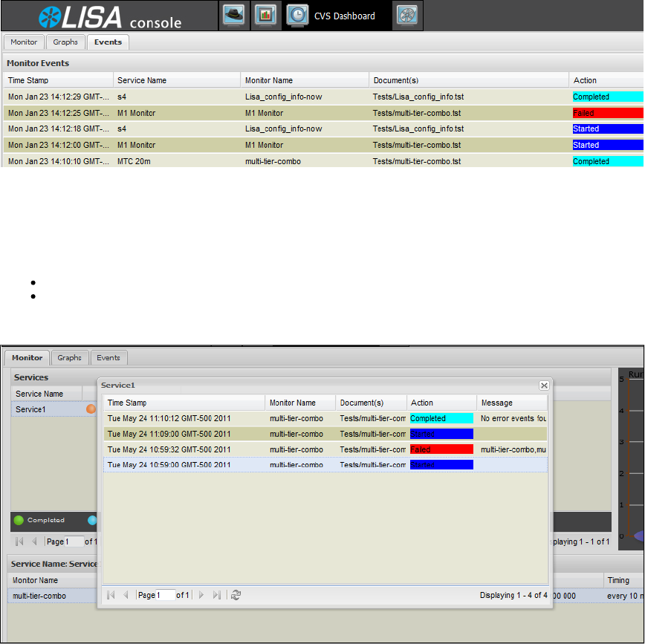Click 'Displaying 1 - 4 of 4' status text
645x644 pixels.
(513, 595)
